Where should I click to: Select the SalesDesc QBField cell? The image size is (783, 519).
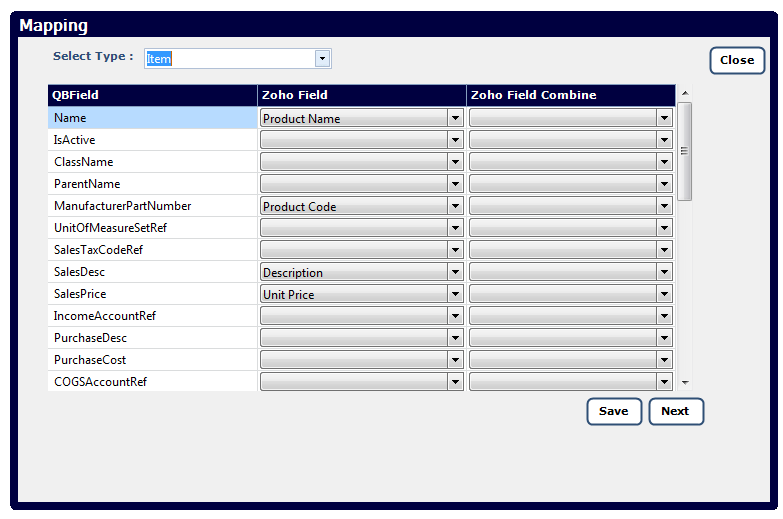pos(152,272)
